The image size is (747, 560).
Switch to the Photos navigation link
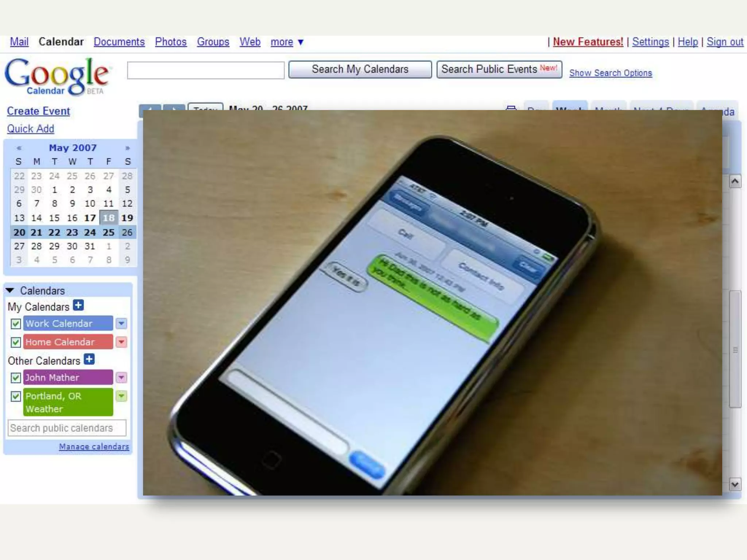coord(171,42)
